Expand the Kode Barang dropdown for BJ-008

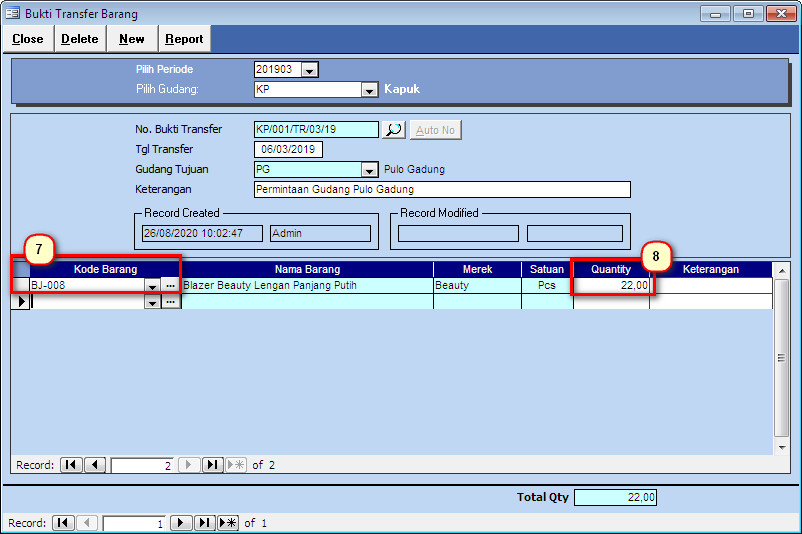click(x=152, y=286)
